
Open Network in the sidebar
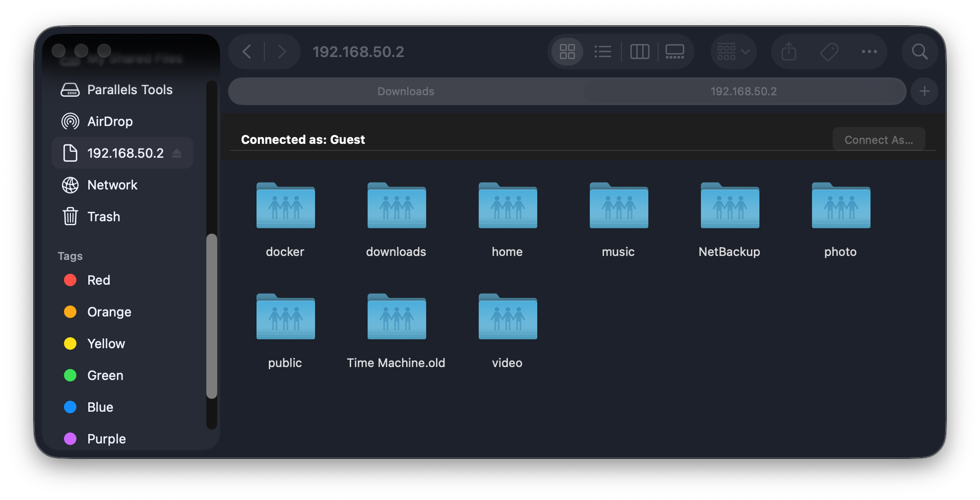pyautogui.click(x=122, y=185)
